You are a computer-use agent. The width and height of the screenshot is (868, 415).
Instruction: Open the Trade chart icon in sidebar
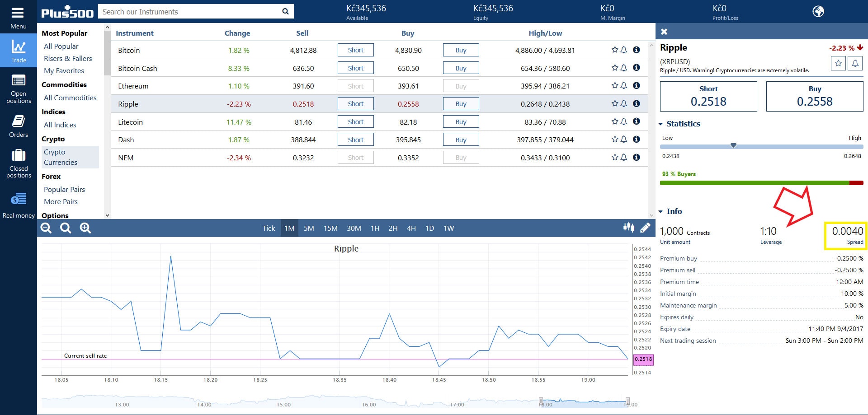tap(19, 47)
